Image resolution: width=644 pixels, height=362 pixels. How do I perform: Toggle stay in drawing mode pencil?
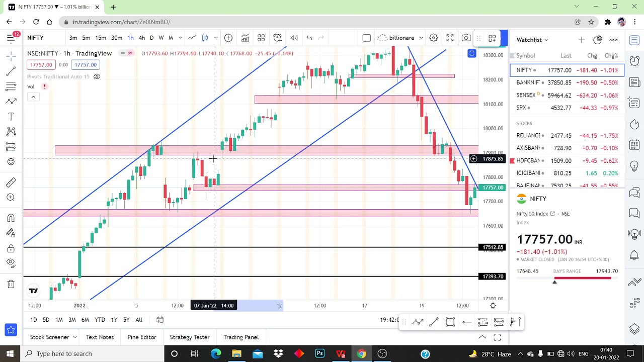(11, 233)
